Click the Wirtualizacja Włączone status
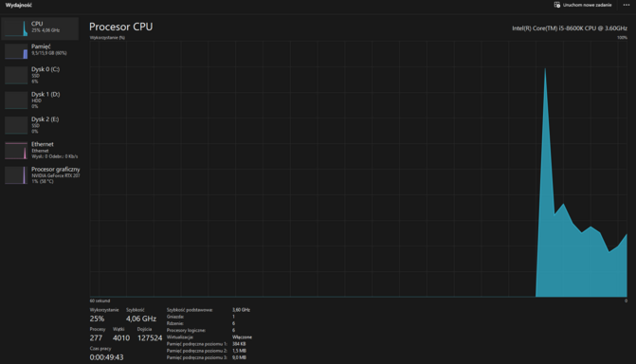 pos(242,337)
